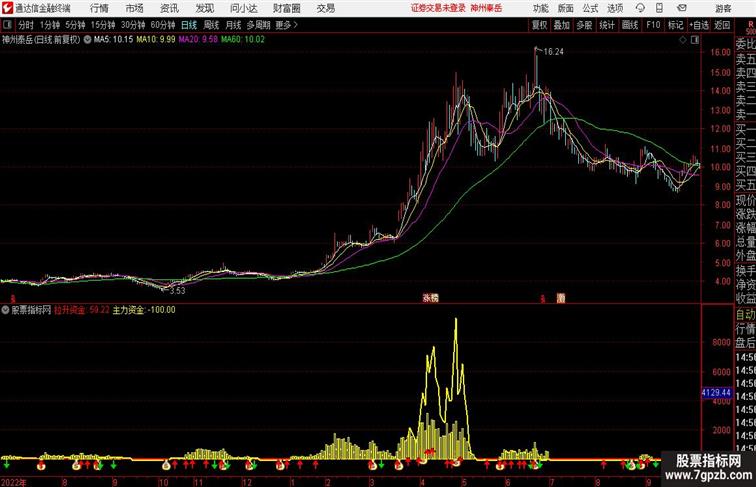Click the 16.24 high price label
The image size is (756, 487).
point(554,52)
